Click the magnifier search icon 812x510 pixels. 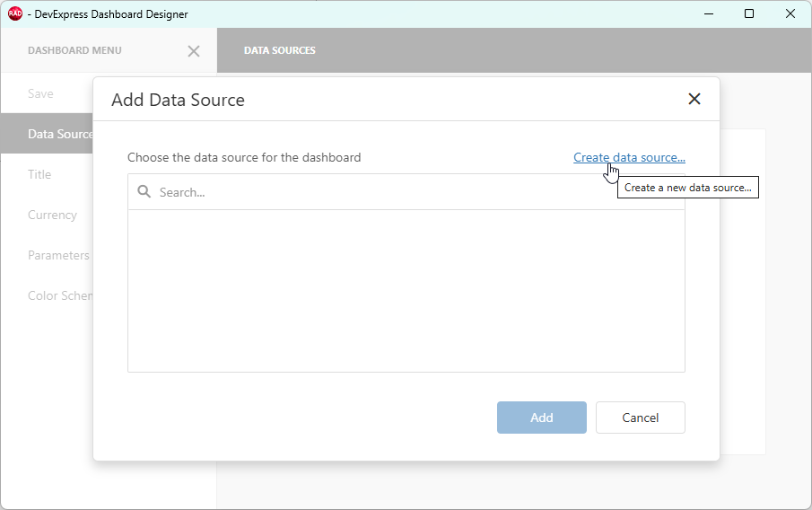point(144,192)
